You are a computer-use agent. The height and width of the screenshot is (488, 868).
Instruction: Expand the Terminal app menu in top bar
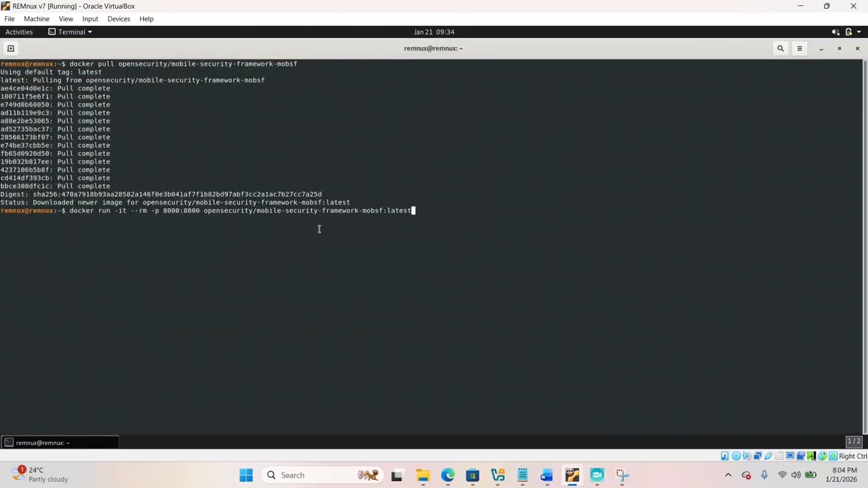(70, 32)
